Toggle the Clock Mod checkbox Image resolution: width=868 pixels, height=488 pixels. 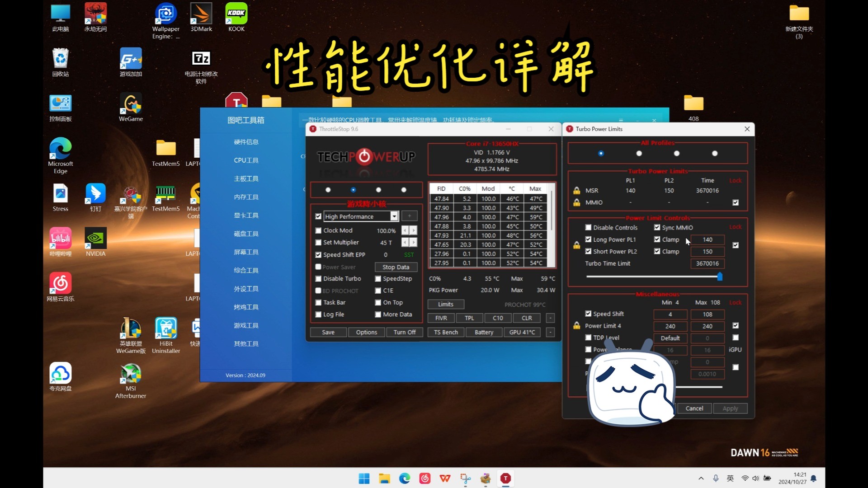(318, 230)
